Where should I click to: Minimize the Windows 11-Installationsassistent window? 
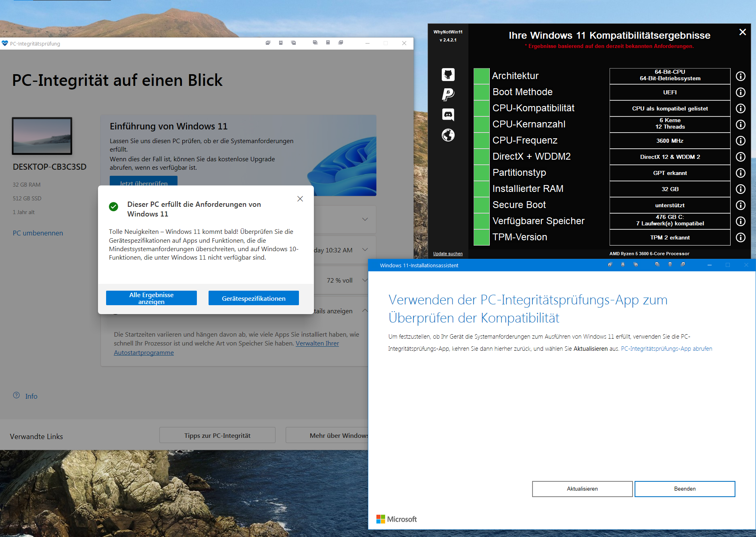pyautogui.click(x=709, y=265)
